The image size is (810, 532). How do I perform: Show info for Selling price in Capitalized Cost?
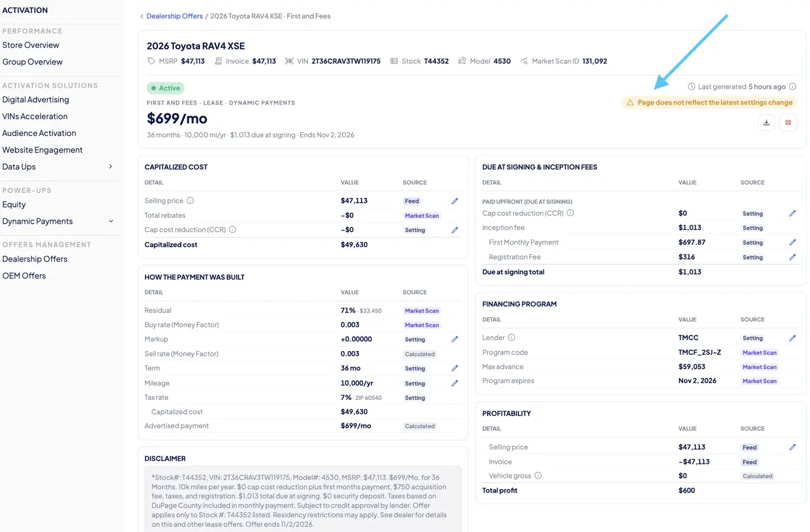click(190, 201)
